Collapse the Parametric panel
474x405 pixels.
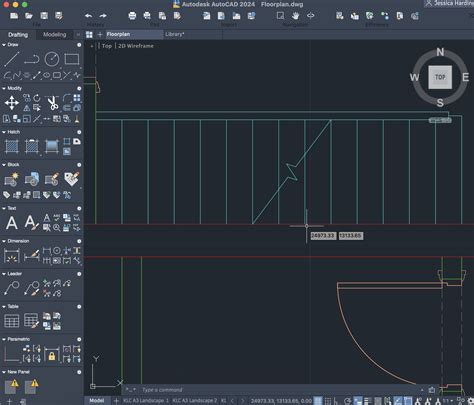click(x=4, y=339)
